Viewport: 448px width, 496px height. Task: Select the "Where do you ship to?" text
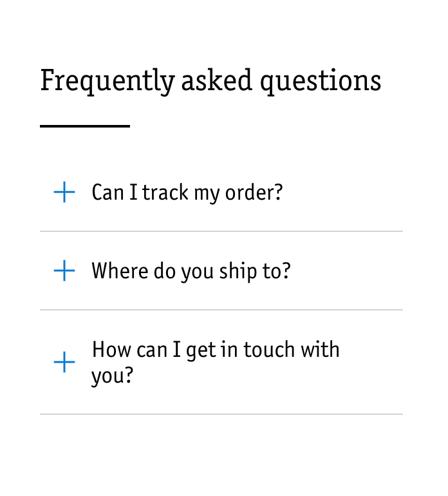[191, 271]
